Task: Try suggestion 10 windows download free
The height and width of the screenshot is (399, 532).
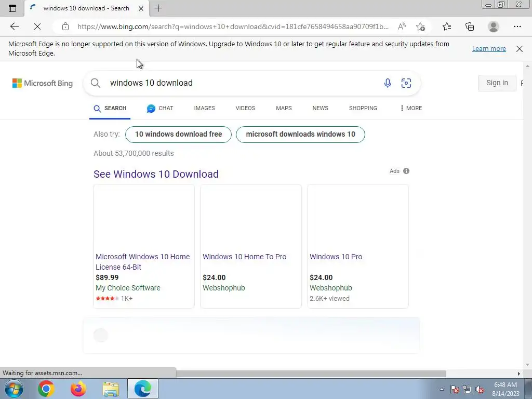Action: coord(179,135)
